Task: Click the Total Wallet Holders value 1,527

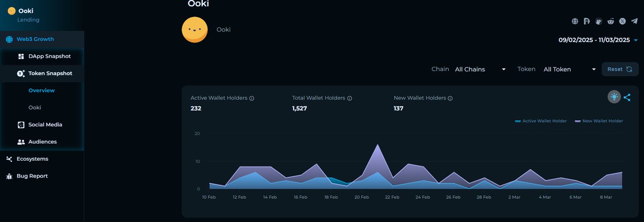Action: pos(299,109)
